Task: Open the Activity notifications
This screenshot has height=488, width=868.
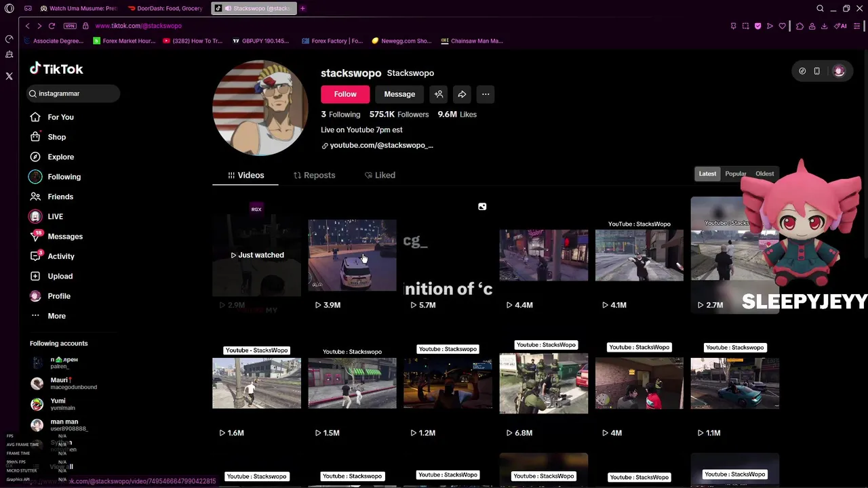Action: (52, 256)
